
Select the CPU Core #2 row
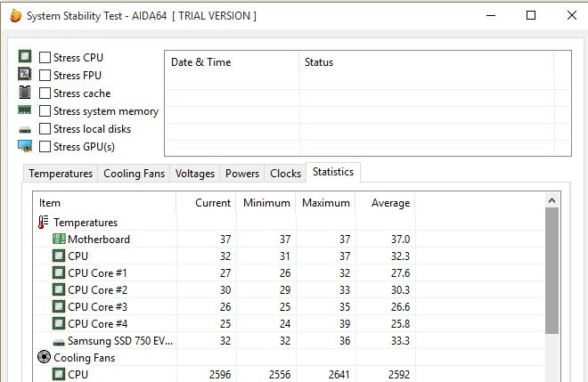pos(289,289)
